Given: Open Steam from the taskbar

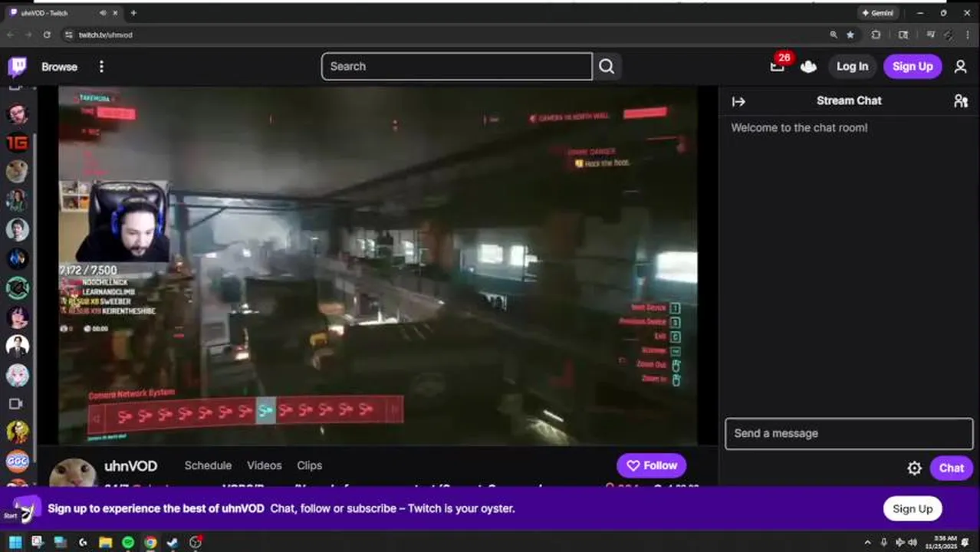Looking at the screenshot, I should tap(173, 543).
